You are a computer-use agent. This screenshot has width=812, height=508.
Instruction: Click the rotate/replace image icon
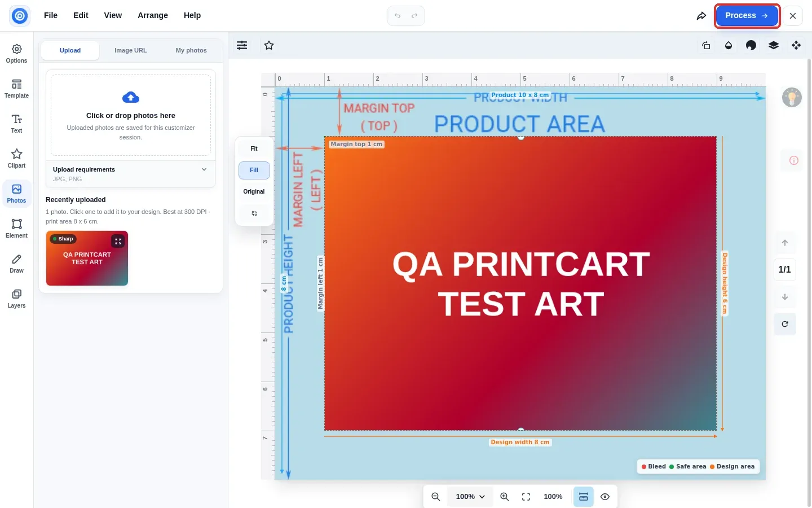pos(706,45)
